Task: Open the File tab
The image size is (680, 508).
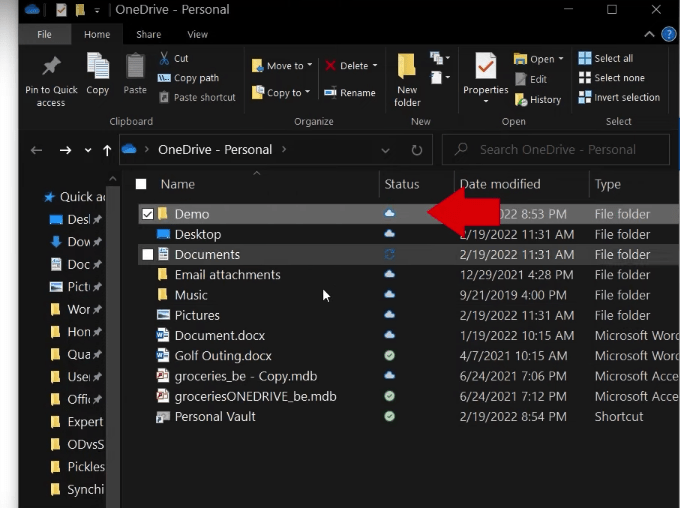Action: click(x=44, y=34)
